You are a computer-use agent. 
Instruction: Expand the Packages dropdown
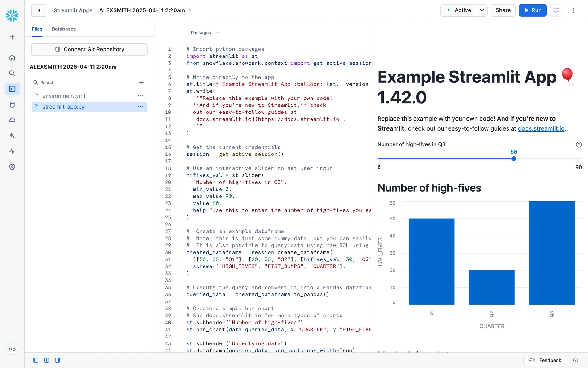pyautogui.click(x=205, y=33)
